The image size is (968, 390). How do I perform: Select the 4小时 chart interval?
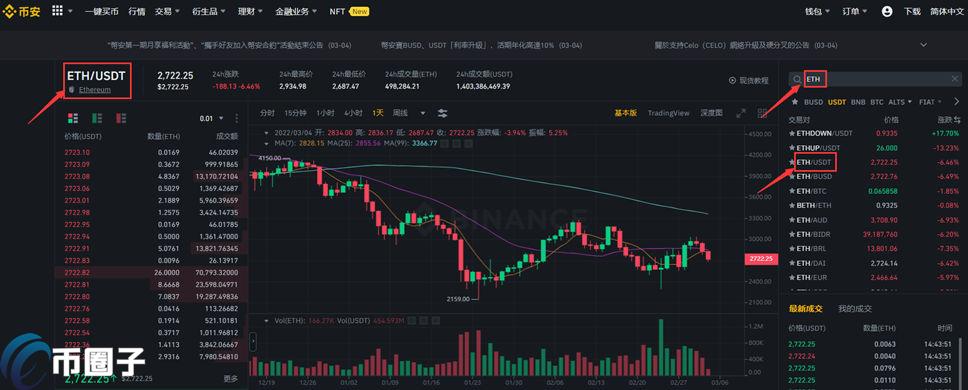pyautogui.click(x=353, y=113)
